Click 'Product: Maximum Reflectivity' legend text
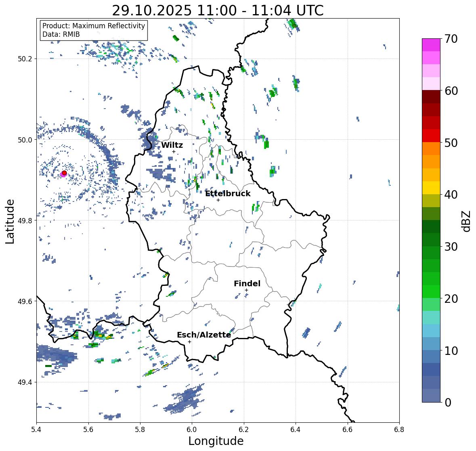Viewport: 476px width, 451px height. (94, 26)
